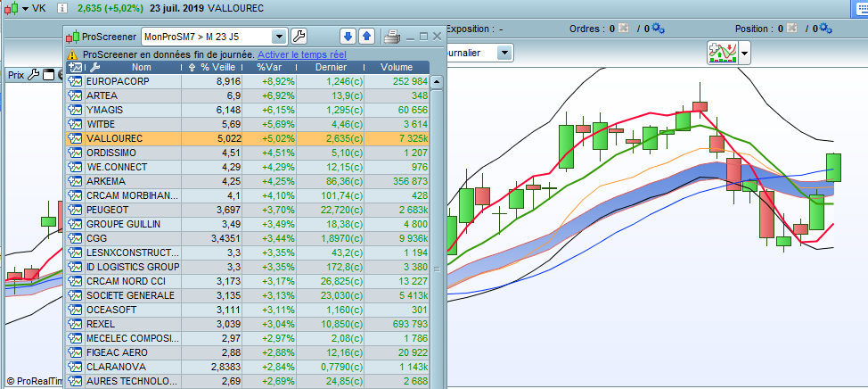Select the OCEASOFT row
Screen dimensions: 868x389
pyautogui.click(x=248, y=310)
